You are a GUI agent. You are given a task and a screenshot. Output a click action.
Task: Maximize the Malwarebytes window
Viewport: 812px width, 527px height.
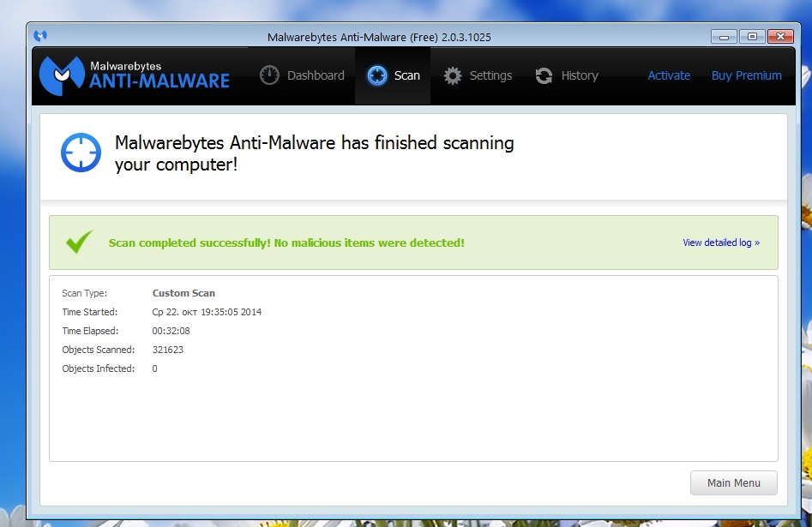click(x=752, y=36)
